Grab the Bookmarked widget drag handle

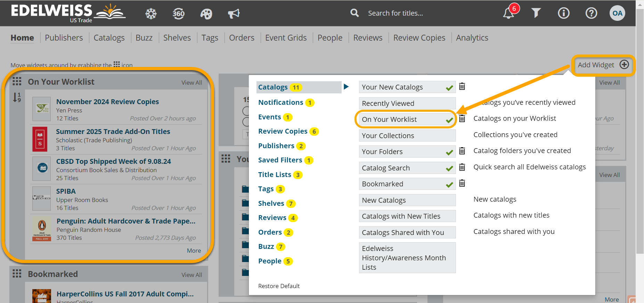click(17, 273)
